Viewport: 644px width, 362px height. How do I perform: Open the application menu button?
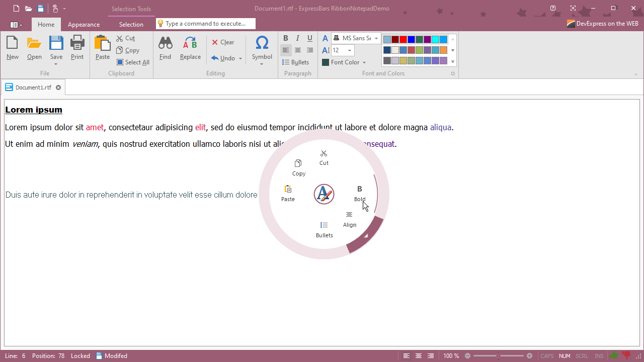(x=16, y=25)
